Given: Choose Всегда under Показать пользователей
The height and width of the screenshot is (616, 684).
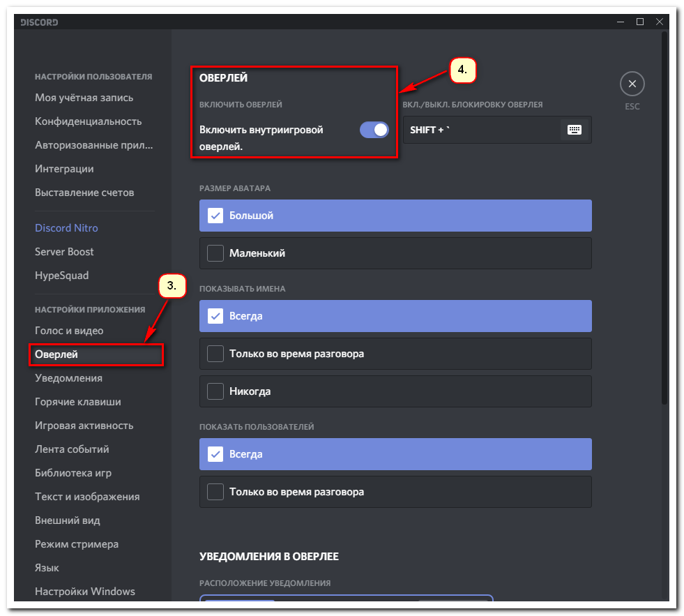Looking at the screenshot, I should click(395, 454).
